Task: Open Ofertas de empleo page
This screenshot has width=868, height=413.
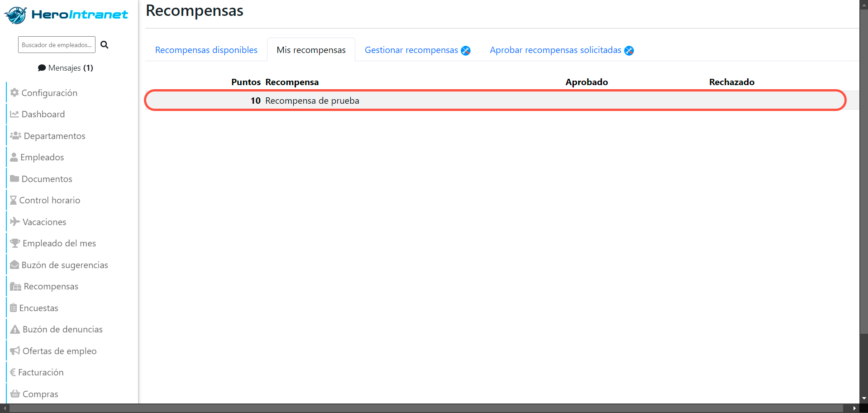Action: pyautogui.click(x=59, y=351)
